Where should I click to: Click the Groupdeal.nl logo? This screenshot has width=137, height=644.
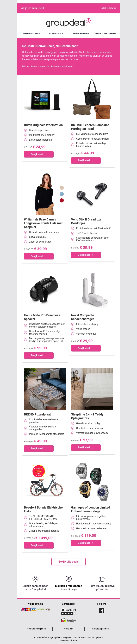[68, 23]
